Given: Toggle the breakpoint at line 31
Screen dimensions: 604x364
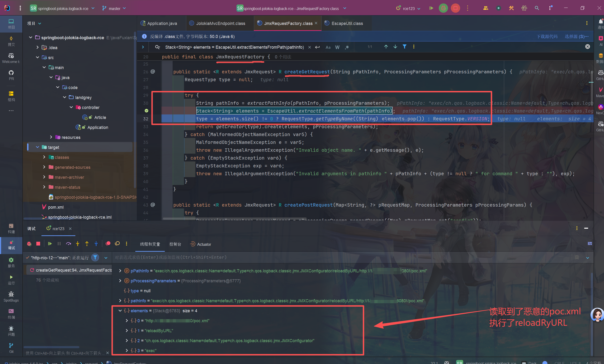Looking at the screenshot, I should [x=146, y=111].
